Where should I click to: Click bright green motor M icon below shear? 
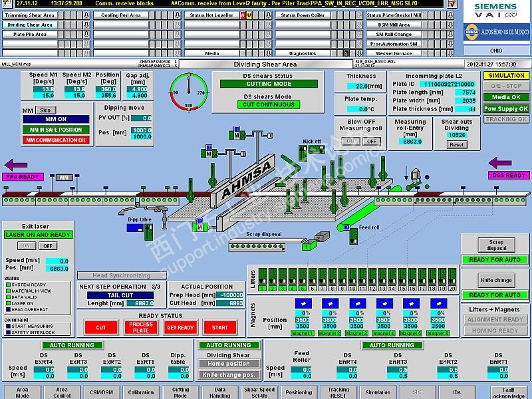coord(200,225)
